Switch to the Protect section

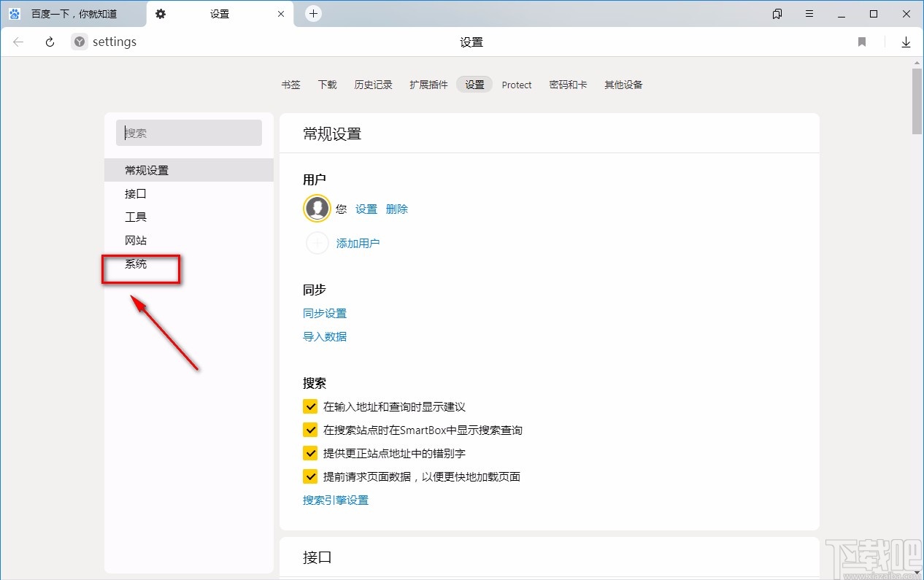click(517, 85)
